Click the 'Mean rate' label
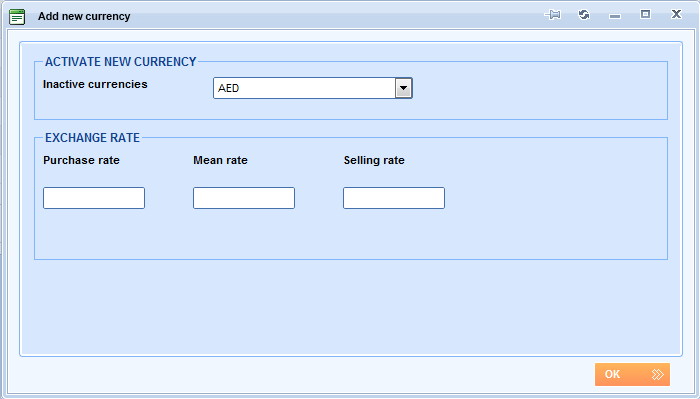This screenshot has height=399, width=700. (220, 160)
